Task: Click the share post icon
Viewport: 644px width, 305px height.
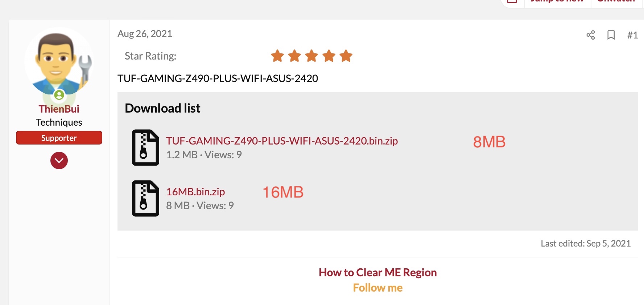Action: (590, 35)
